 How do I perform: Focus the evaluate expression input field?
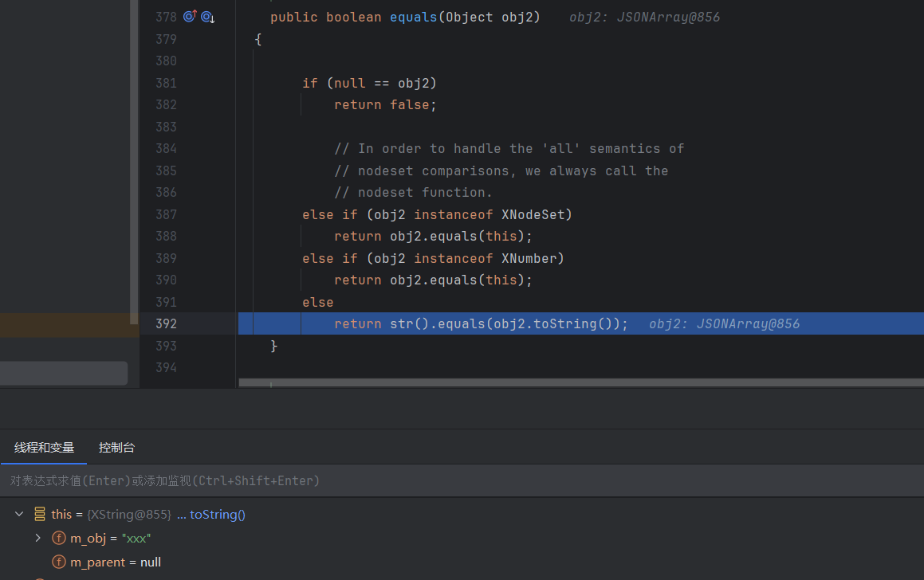click(x=399, y=481)
